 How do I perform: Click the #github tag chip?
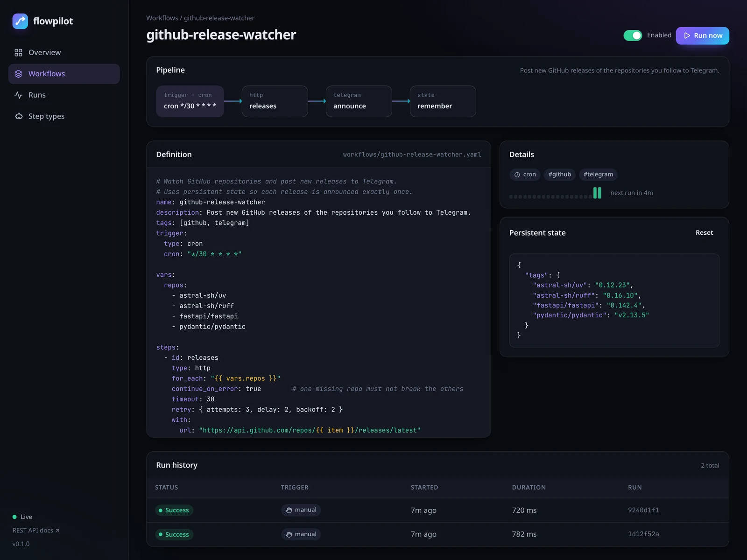pyautogui.click(x=560, y=175)
